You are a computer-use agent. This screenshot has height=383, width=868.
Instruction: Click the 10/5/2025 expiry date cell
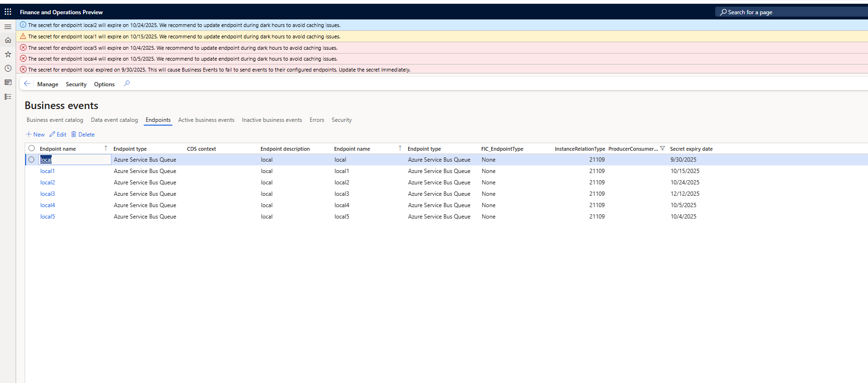tap(683, 205)
